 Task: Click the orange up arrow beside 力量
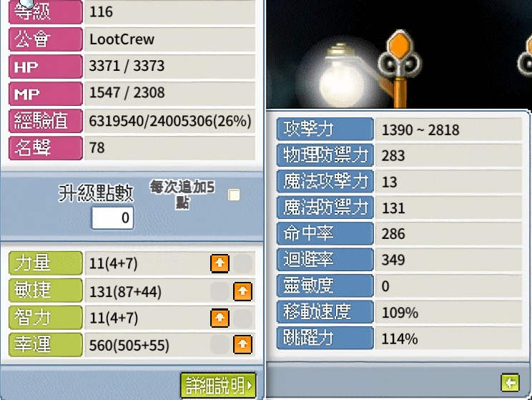point(220,263)
